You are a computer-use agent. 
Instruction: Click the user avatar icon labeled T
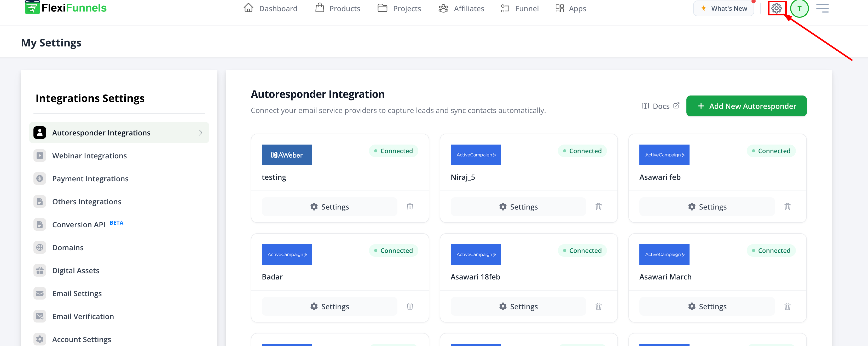tap(799, 8)
